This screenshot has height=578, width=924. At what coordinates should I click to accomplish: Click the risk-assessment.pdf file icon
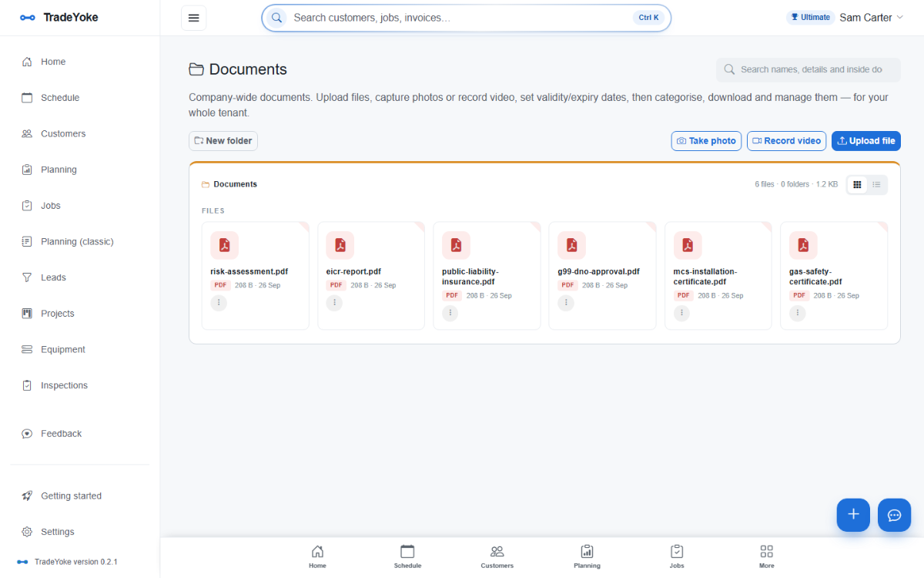224,245
